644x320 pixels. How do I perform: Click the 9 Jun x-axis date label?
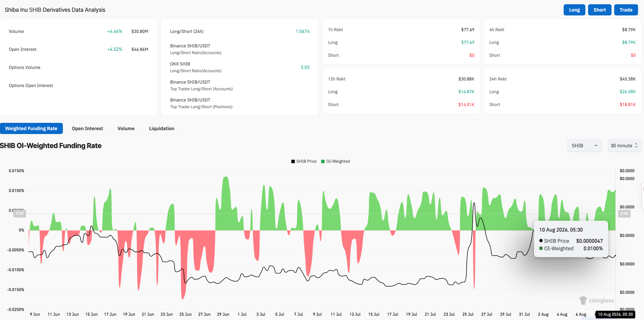click(35, 314)
